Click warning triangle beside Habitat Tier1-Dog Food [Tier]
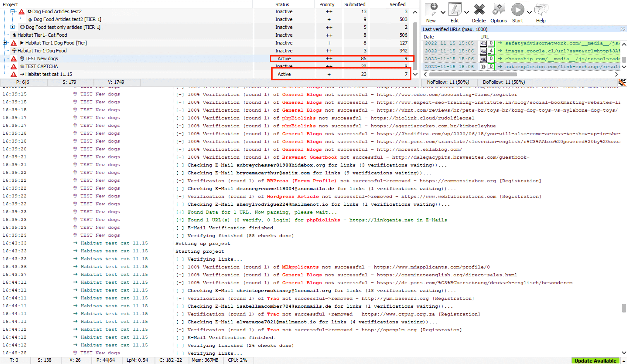 14,43
